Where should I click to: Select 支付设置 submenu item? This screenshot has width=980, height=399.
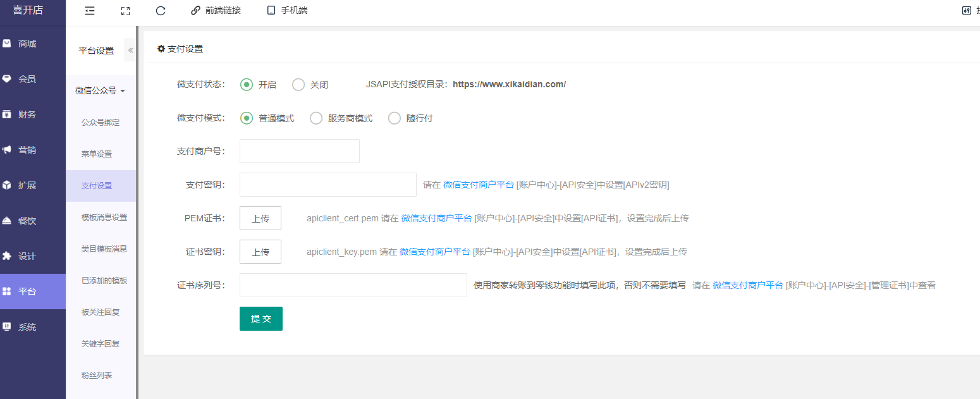point(101,185)
